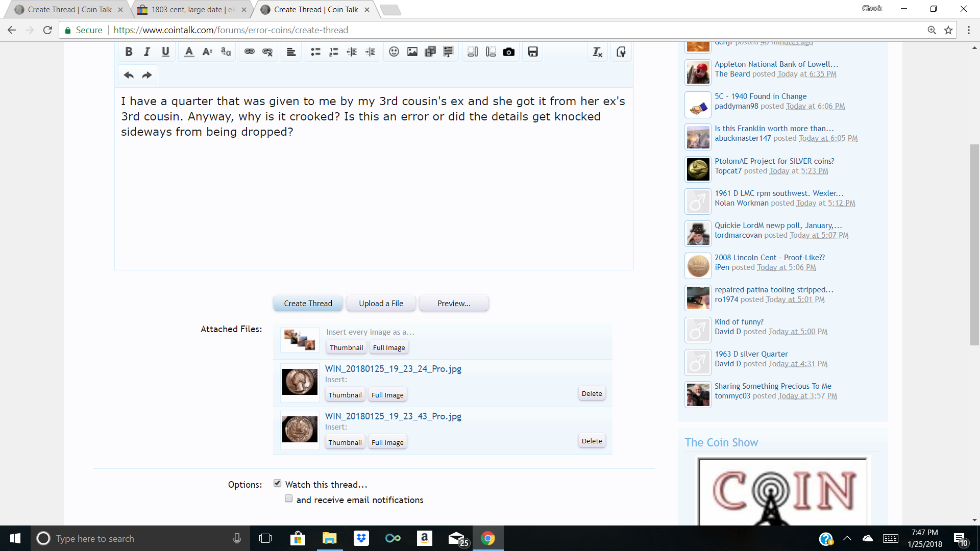The image size is (980, 551).
Task: Click the italic formatting icon
Action: point(147,52)
